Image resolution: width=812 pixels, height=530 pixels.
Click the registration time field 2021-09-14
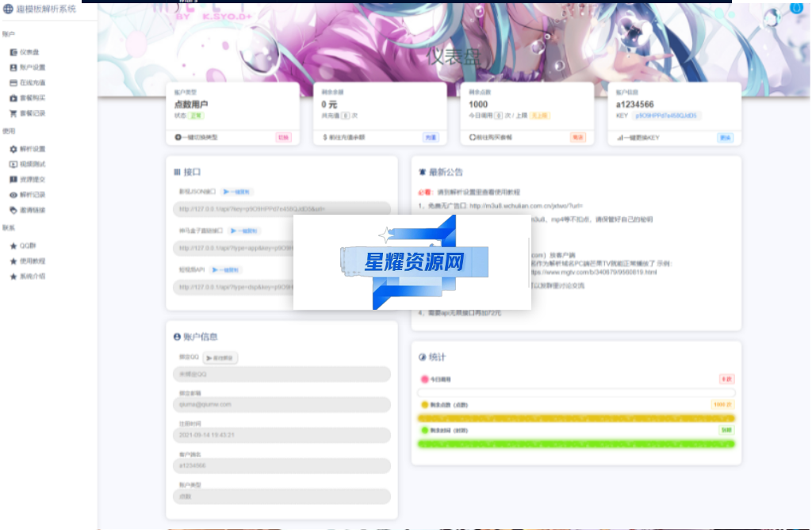pyautogui.click(x=282, y=435)
